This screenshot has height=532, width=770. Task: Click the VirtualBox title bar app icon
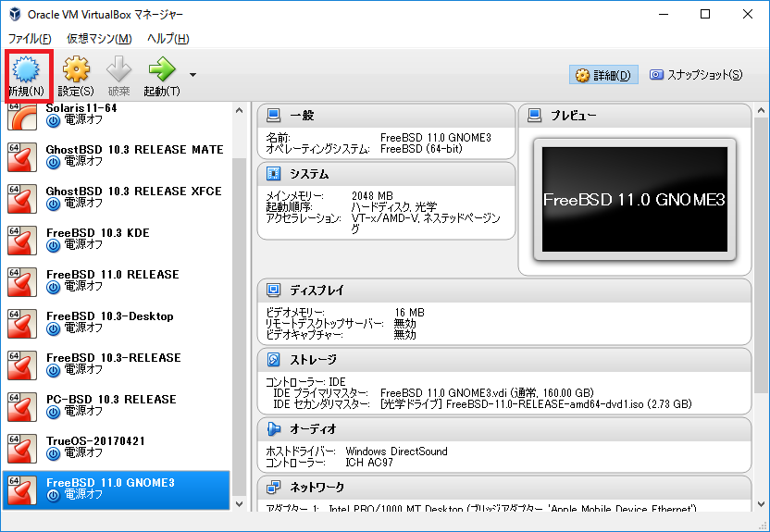point(15,14)
